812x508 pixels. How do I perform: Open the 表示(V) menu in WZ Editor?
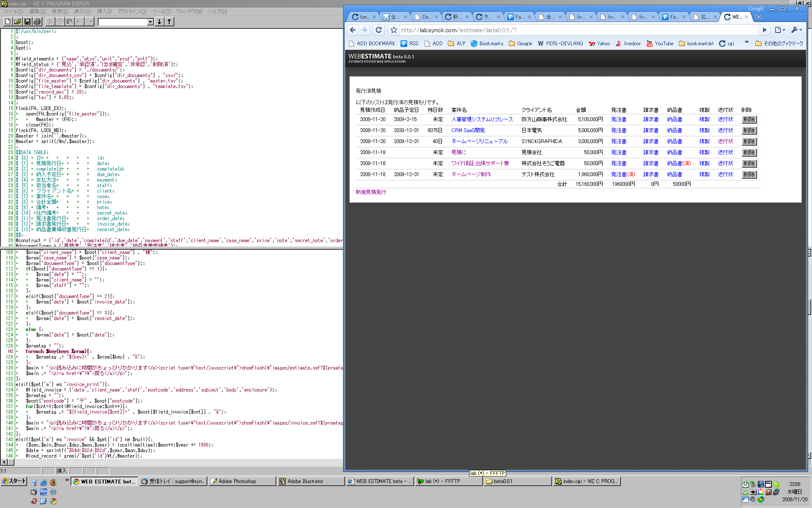pyautogui.click(x=82, y=11)
